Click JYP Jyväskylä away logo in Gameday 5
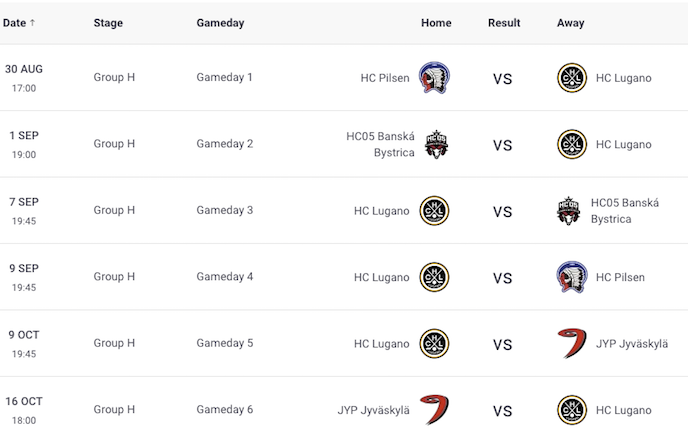The height and width of the screenshot is (440, 688). coord(572,344)
